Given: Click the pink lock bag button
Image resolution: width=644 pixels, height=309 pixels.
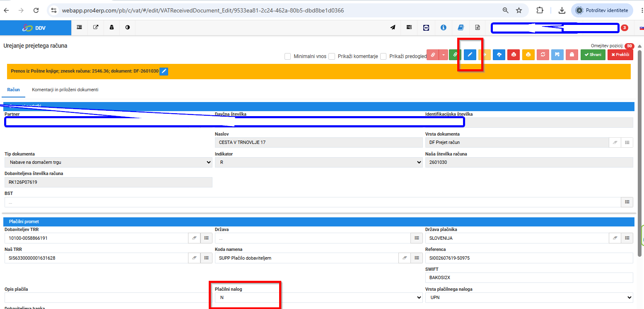Looking at the screenshot, I should click(572, 54).
